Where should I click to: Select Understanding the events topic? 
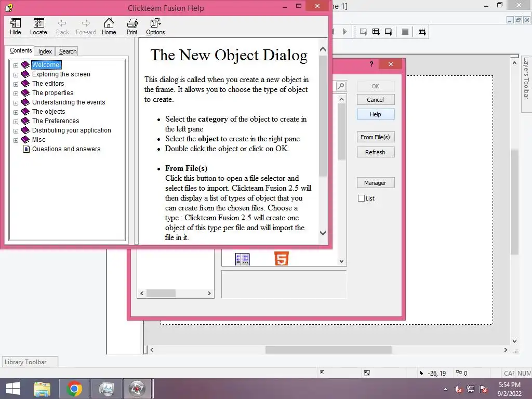[x=69, y=102]
